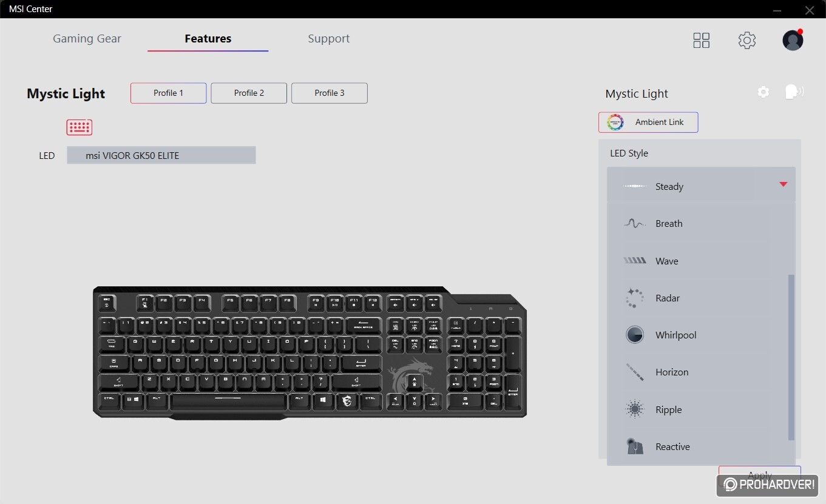Click the Breath wave icon

click(x=635, y=223)
